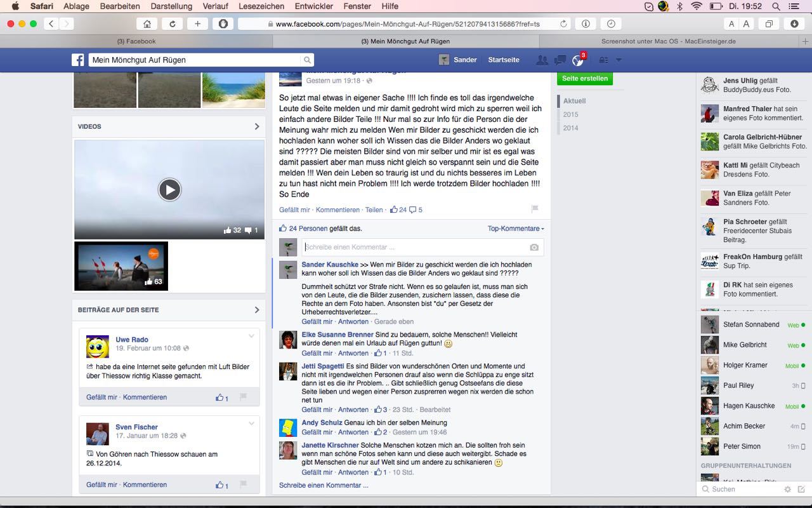Viewport: 812px width, 508px height.
Task: Click the larger text size A button
Action: (x=746, y=23)
